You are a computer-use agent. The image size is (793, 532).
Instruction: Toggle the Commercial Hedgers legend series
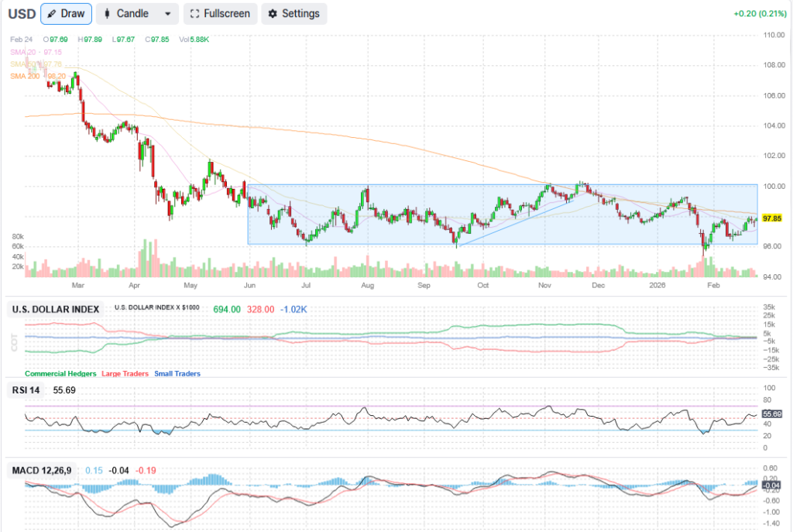[62, 373]
